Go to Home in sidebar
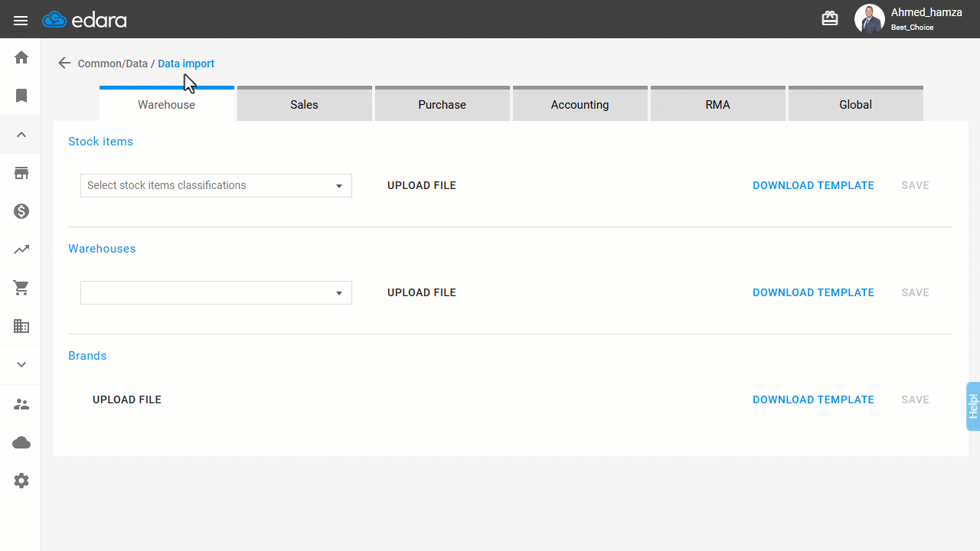This screenshot has height=551, width=980. tap(21, 57)
